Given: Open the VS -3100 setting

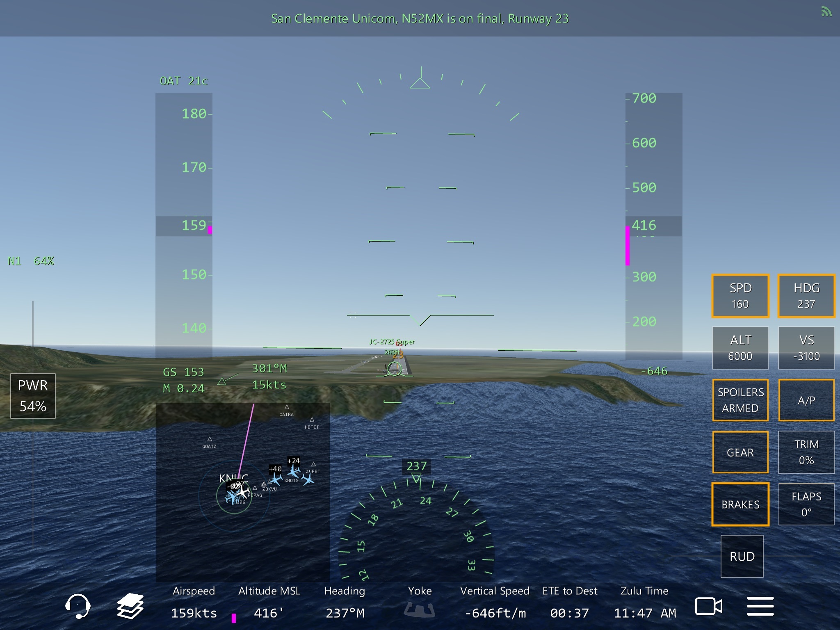Looking at the screenshot, I should click(806, 348).
